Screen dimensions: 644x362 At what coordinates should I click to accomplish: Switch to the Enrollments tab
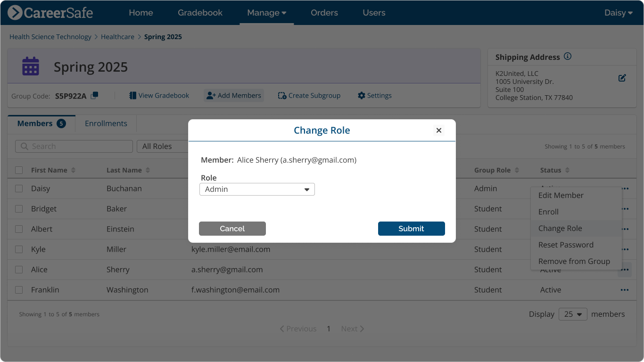[x=106, y=123]
